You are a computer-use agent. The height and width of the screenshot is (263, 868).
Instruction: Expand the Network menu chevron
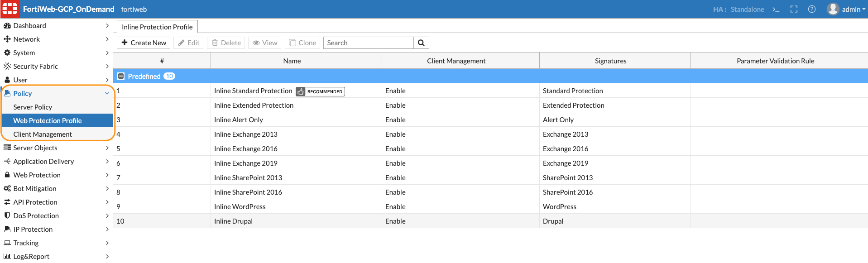(107, 39)
